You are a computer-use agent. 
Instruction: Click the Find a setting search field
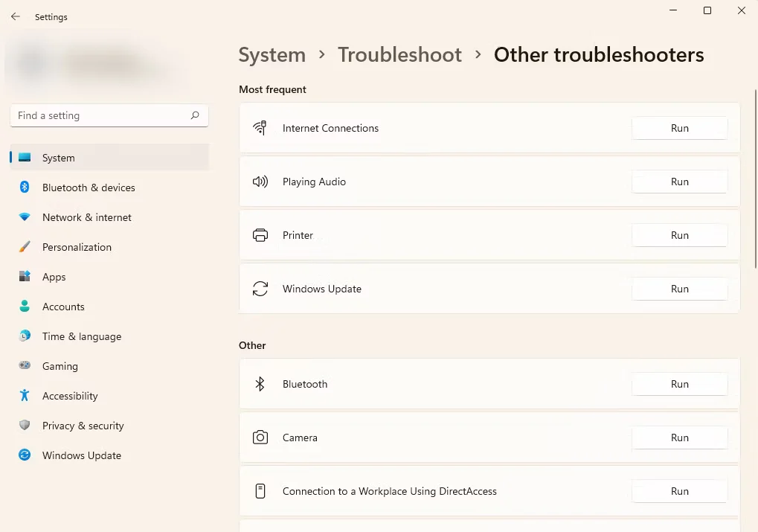100,115
